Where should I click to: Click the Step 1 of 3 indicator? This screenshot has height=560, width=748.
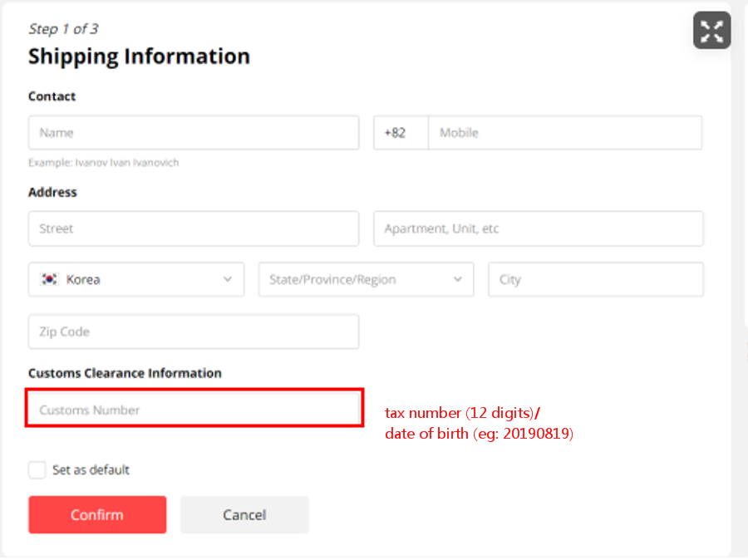63,29
